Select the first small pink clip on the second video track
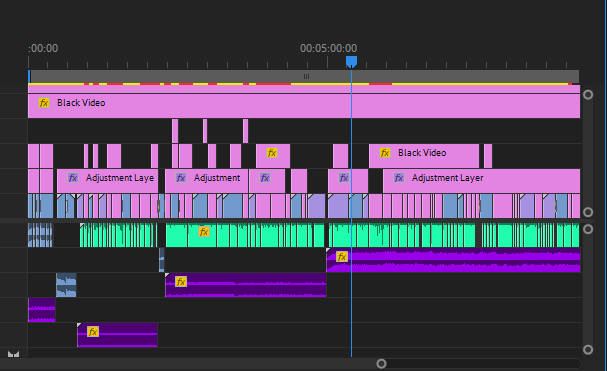 175,131
